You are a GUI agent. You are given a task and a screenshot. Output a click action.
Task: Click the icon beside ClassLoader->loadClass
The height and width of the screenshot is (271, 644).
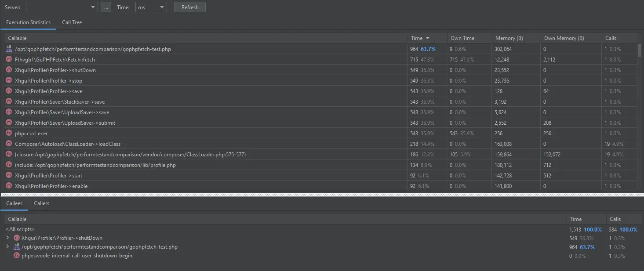9,144
